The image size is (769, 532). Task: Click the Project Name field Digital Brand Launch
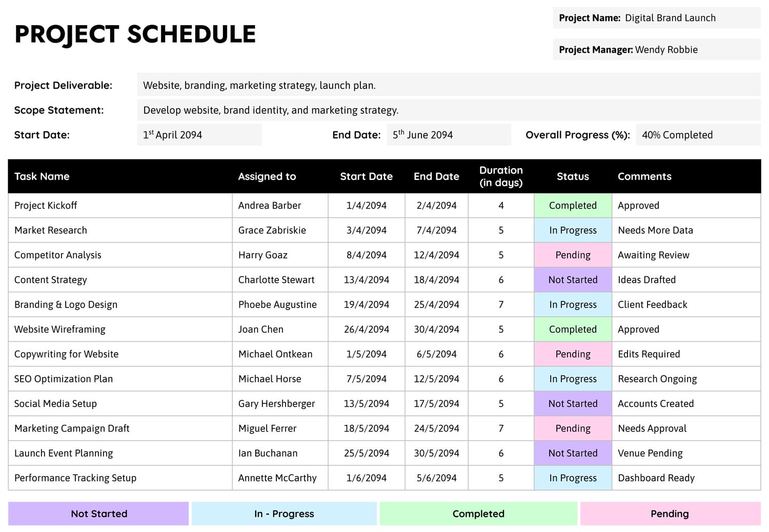670,18
